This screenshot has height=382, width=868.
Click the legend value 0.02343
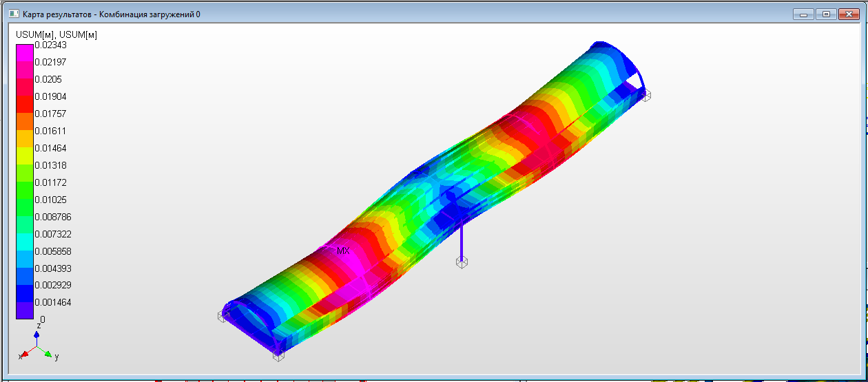[x=50, y=45]
